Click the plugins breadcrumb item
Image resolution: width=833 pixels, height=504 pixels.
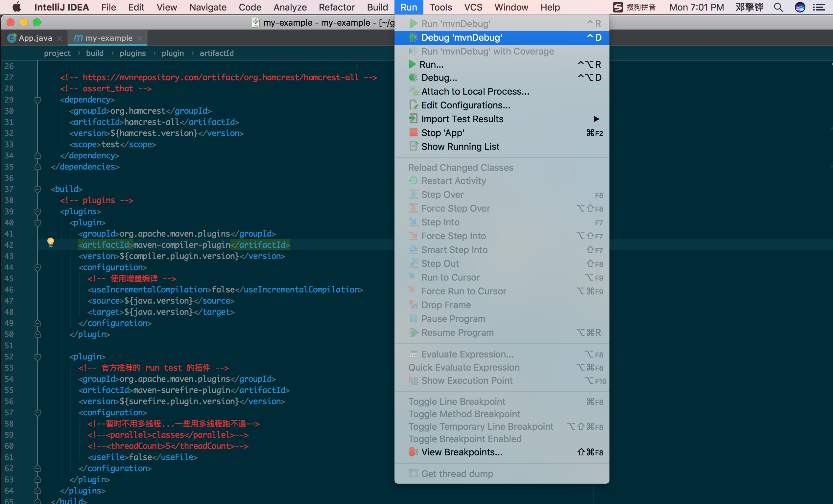[132, 53]
